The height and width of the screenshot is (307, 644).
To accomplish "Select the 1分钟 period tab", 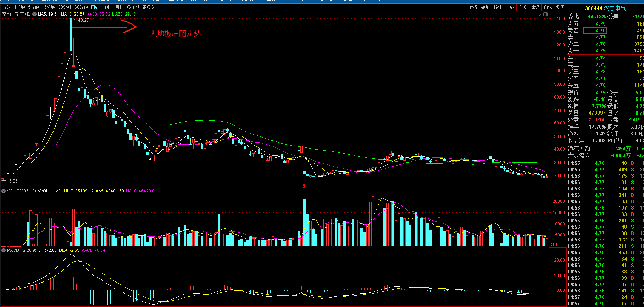I will pos(20,7).
